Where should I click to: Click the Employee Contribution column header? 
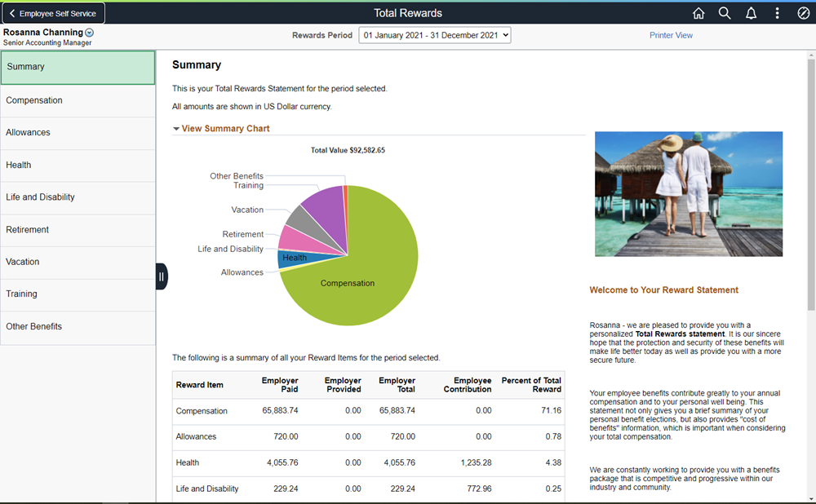468,385
